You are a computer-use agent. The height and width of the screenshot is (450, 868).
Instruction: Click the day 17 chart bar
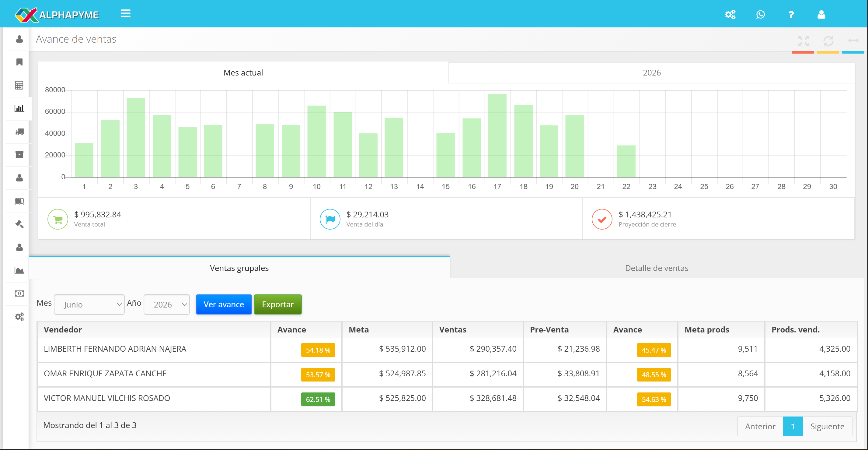[497, 135]
